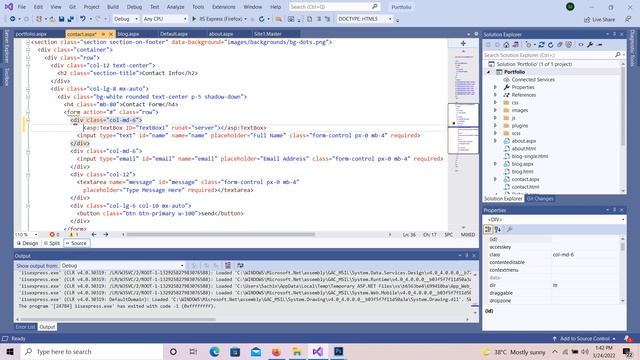
Task: Open about.html in Solution Explorer
Action: click(x=524, y=149)
